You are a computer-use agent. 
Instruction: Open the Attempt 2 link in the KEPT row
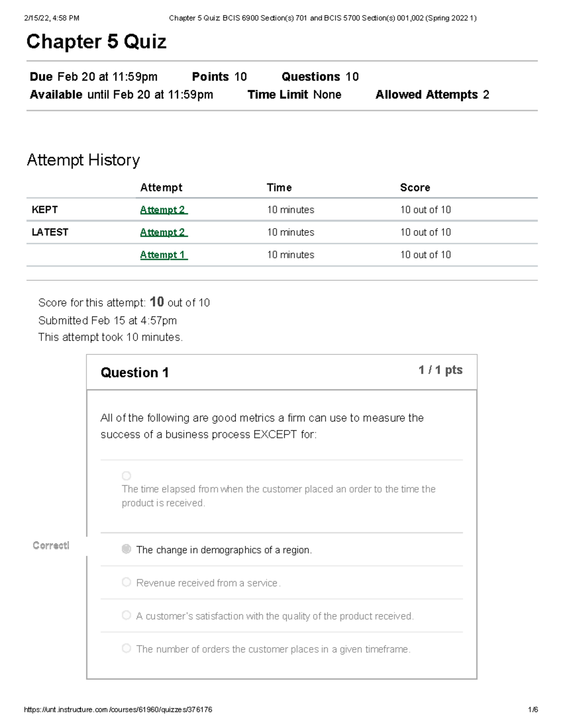pyautogui.click(x=163, y=210)
